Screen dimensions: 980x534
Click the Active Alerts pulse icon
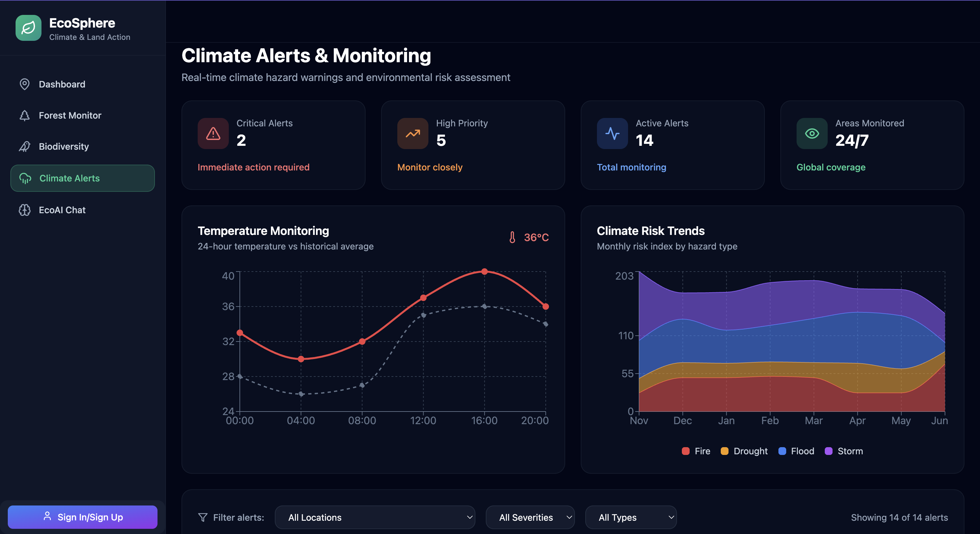click(x=612, y=133)
